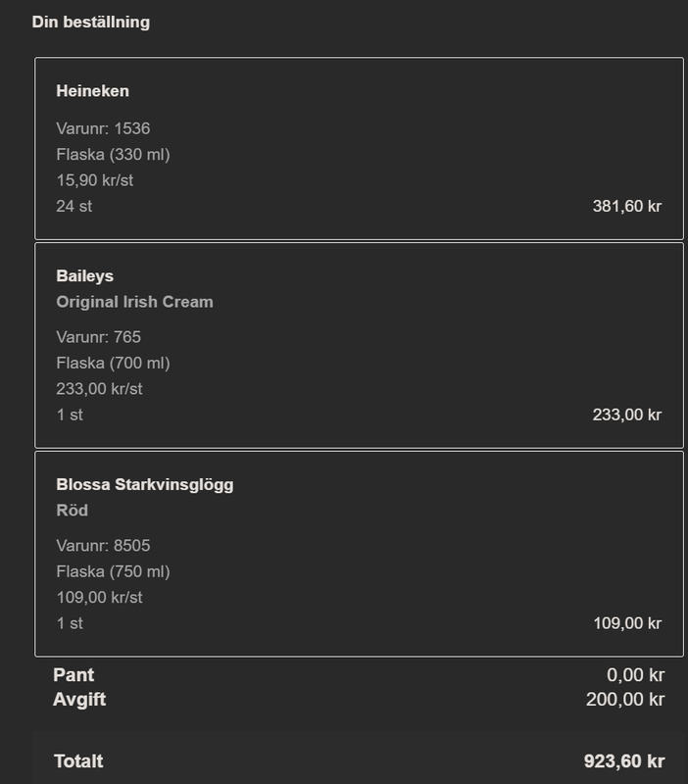
Task: Click Heineken article number 1536
Action: [x=103, y=128]
